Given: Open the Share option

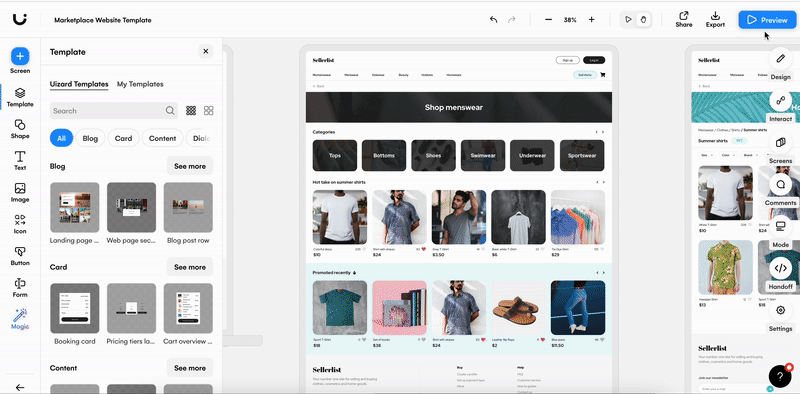Looking at the screenshot, I should coord(684,19).
